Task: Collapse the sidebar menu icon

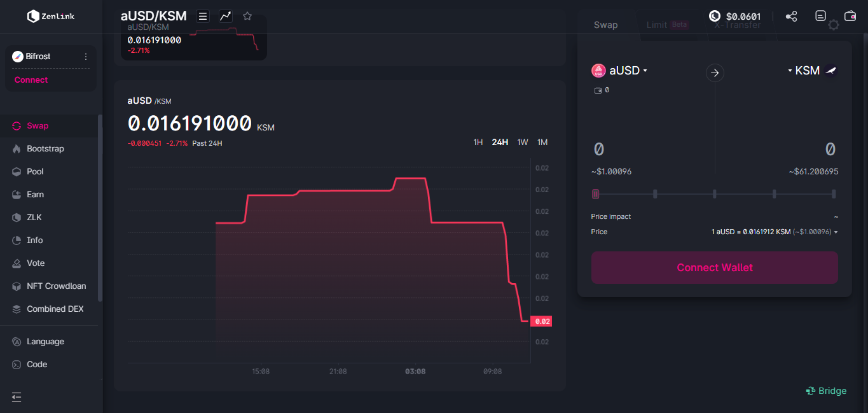Action: click(17, 397)
